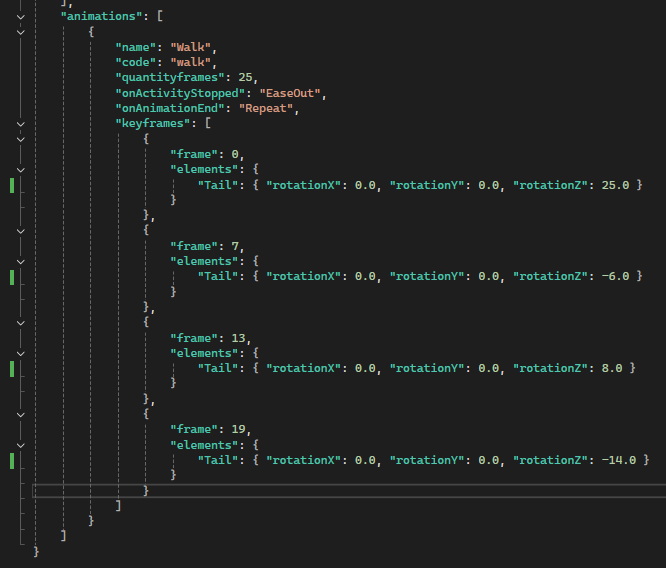Click green change marker beside rotationZ 8.0 line
This screenshot has width=666, height=568.
pyautogui.click(x=12, y=368)
